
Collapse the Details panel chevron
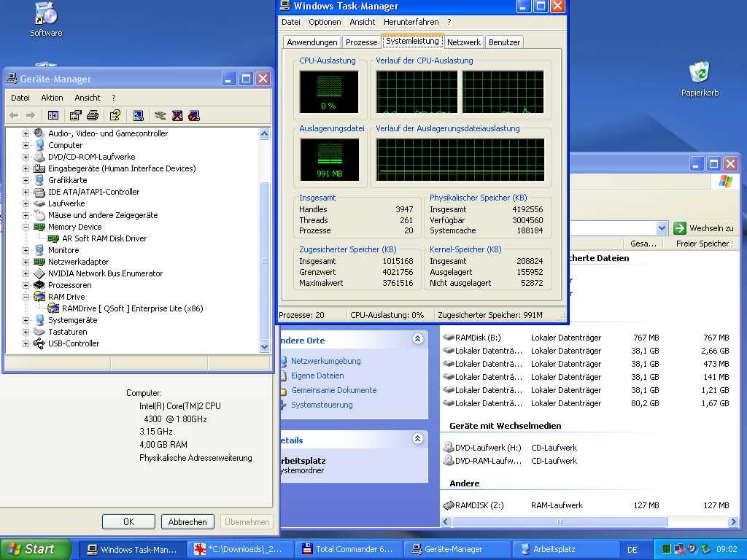click(x=417, y=438)
